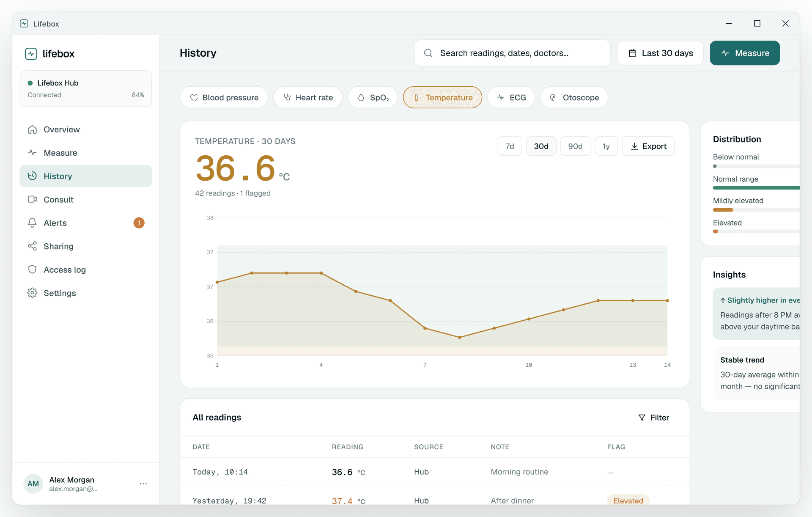The width and height of the screenshot is (812, 517).
Task: Select the 7d time range
Action: pyautogui.click(x=510, y=146)
